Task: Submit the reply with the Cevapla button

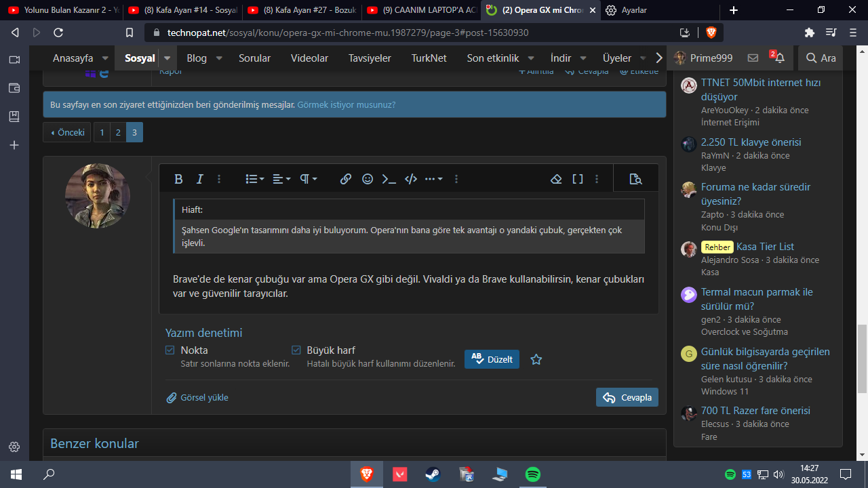Action: 627,397
